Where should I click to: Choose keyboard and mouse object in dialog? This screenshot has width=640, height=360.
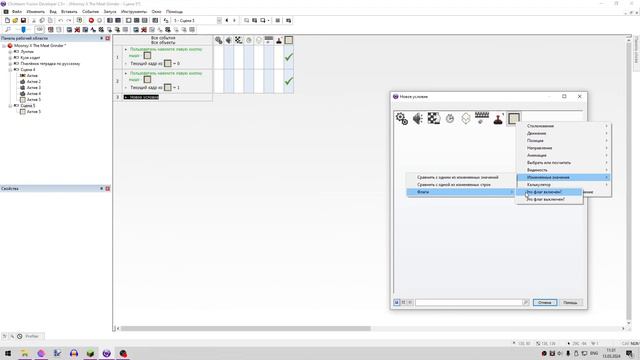[482, 118]
